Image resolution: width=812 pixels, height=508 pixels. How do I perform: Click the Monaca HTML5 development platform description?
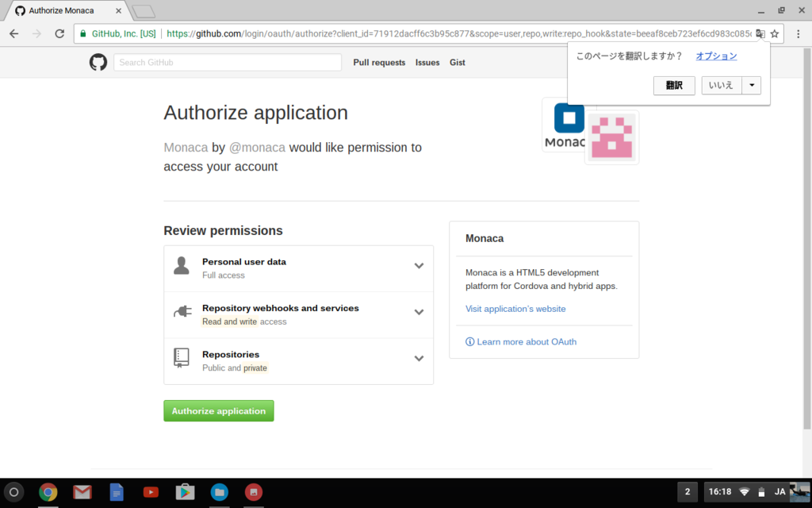click(x=541, y=279)
